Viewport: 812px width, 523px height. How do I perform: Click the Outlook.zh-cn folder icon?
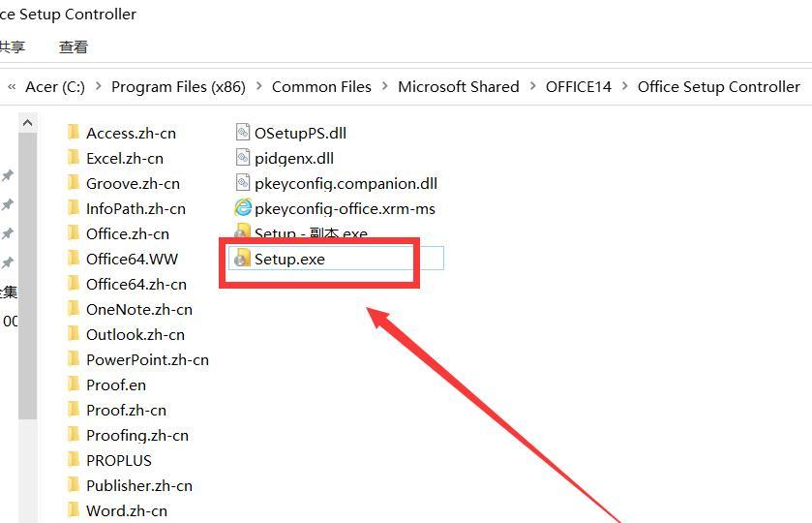74,334
